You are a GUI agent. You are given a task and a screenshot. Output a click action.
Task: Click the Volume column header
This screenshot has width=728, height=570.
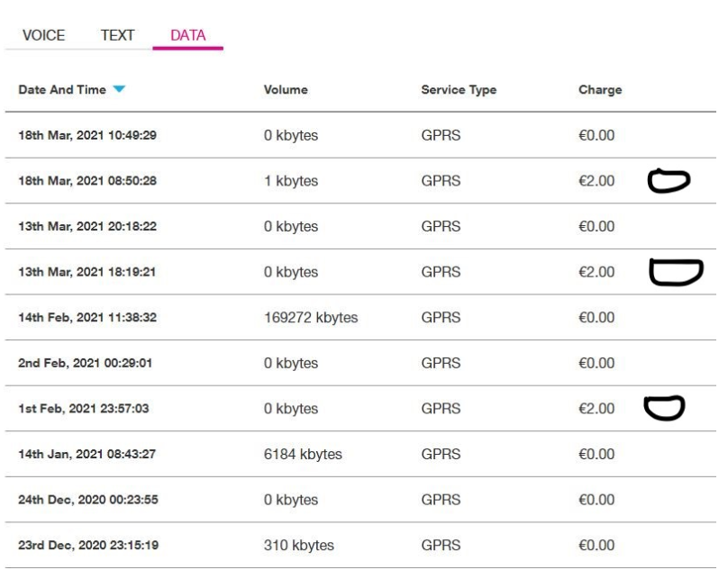(x=285, y=90)
